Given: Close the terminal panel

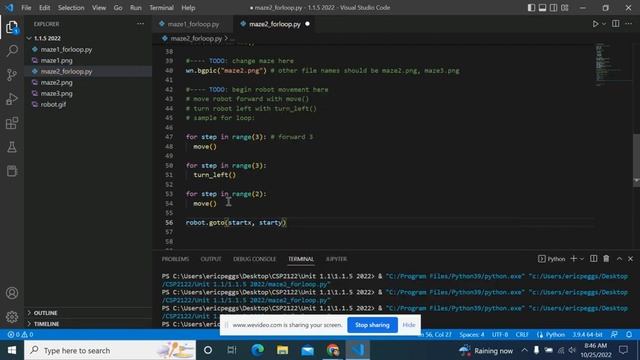Looking at the screenshot, I should (630, 259).
